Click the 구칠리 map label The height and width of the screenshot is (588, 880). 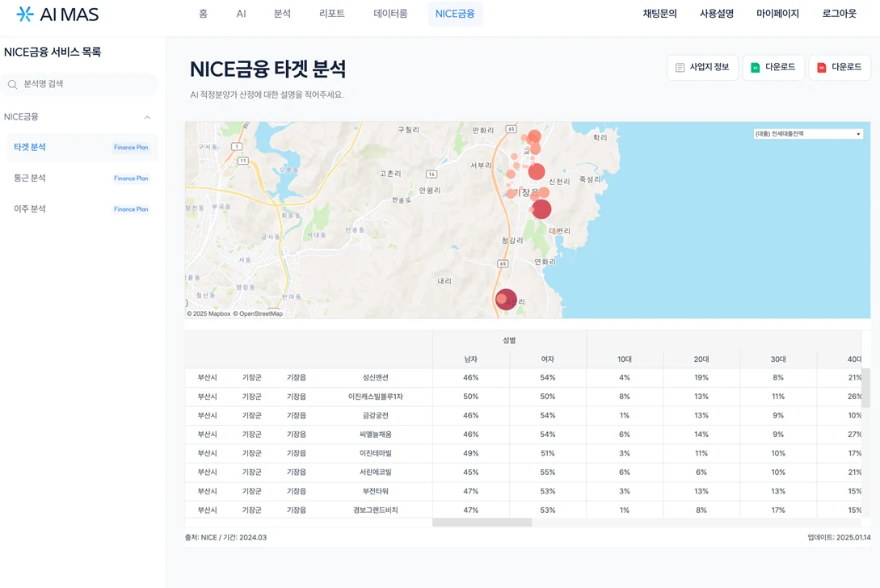click(409, 129)
